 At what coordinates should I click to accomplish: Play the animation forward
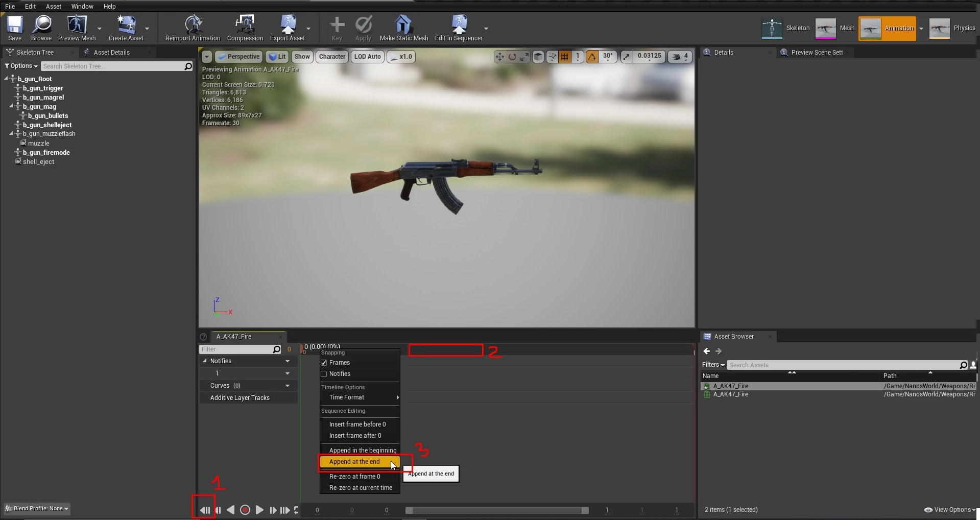(x=259, y=510)
